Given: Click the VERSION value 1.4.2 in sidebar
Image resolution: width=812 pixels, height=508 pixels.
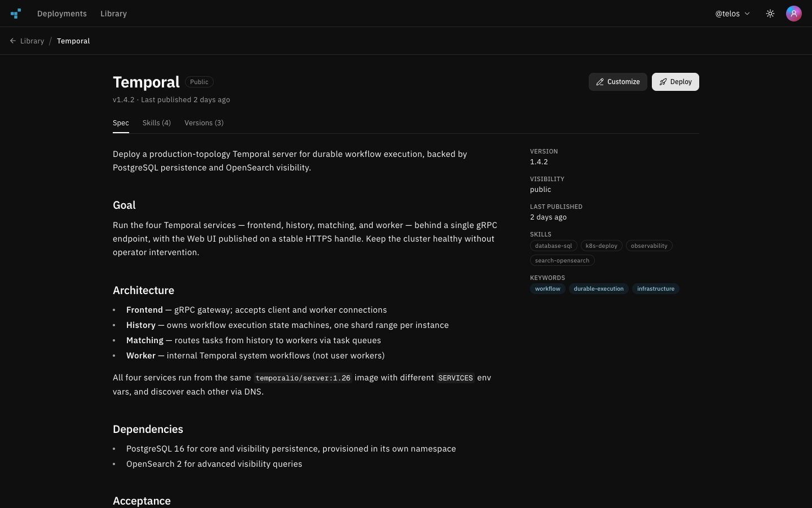Looking at the screenshot, I should click(x=539, y=162).
